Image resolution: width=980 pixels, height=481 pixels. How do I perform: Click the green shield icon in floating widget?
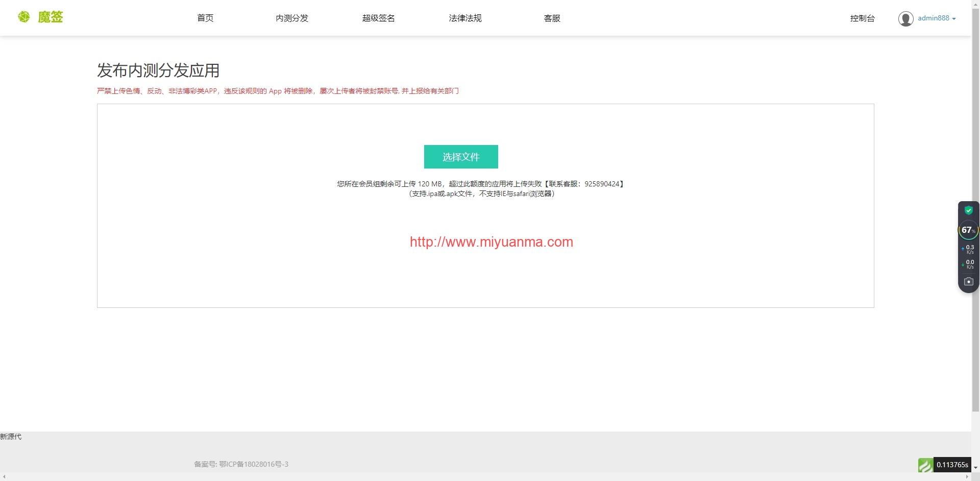click(968, 210)
